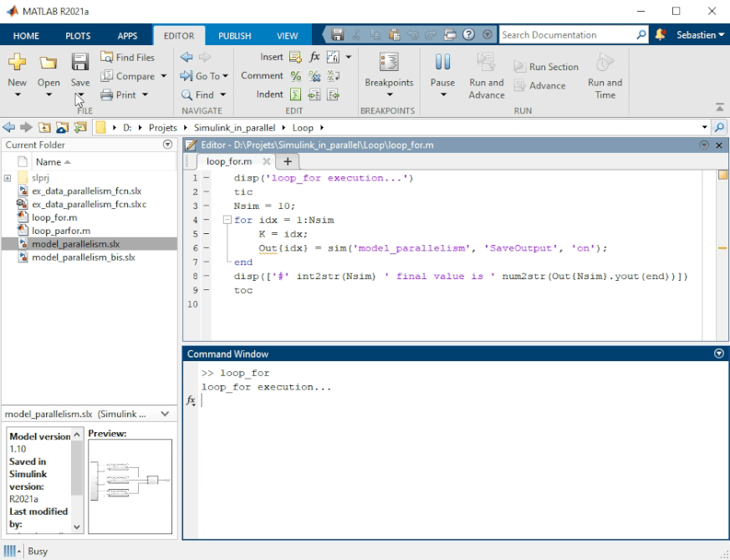Collapse the model details panel
This screenshot has height=560, width=730.
coord(166,414)
